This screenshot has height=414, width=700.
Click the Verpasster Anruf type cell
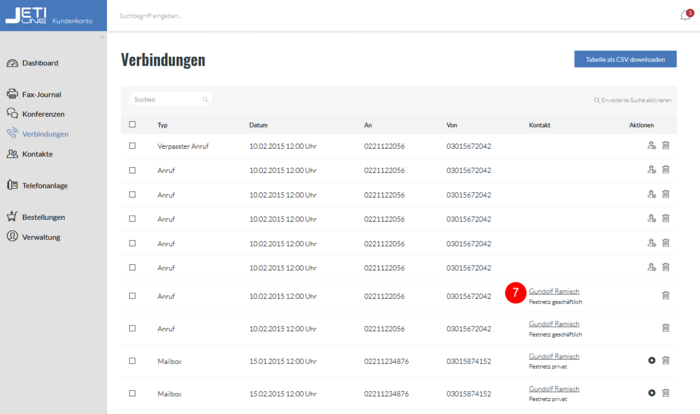coord(183,146)
